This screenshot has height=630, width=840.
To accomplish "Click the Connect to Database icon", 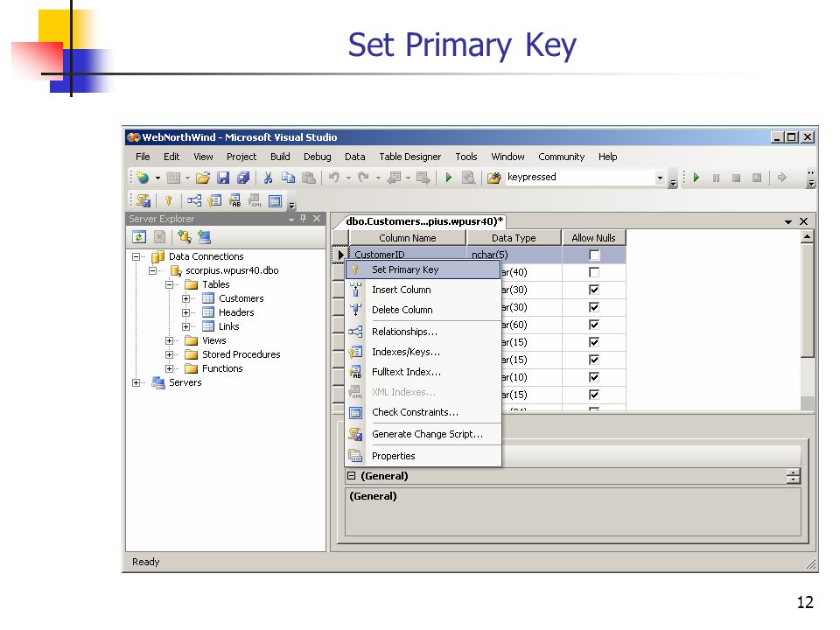I will 185,237.
